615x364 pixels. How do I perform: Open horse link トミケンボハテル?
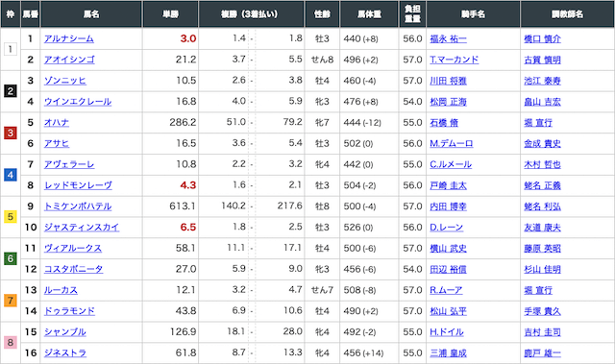point(78,206)
